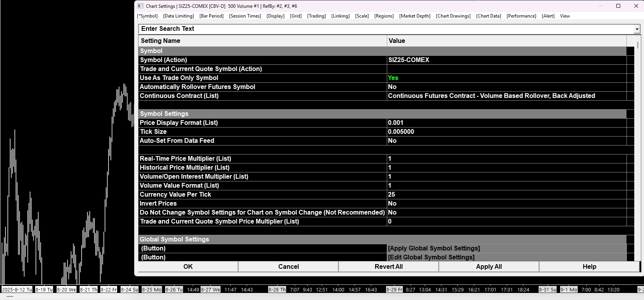This screenshot has width=644, height=300.
Task: Click the Global Symbol Settings section header
Action: pyautogui.click(x=382, y=239)
